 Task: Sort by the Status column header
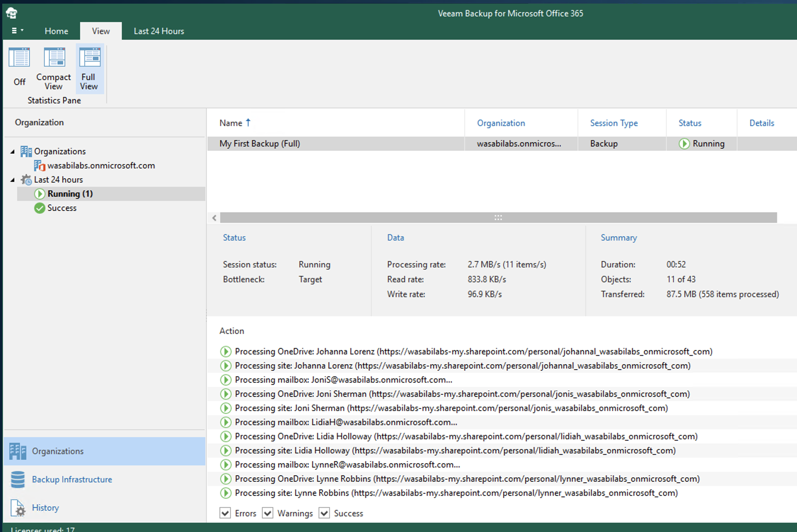[690, 123]
